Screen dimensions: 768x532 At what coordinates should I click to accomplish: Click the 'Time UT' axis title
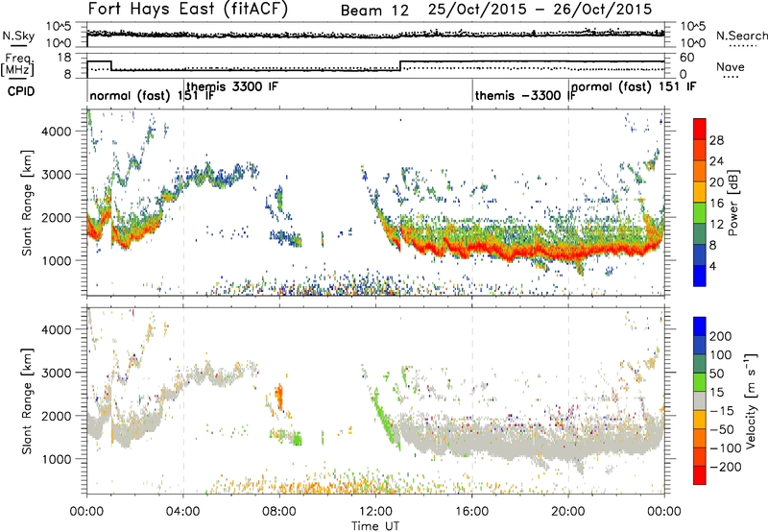(375, 526)
